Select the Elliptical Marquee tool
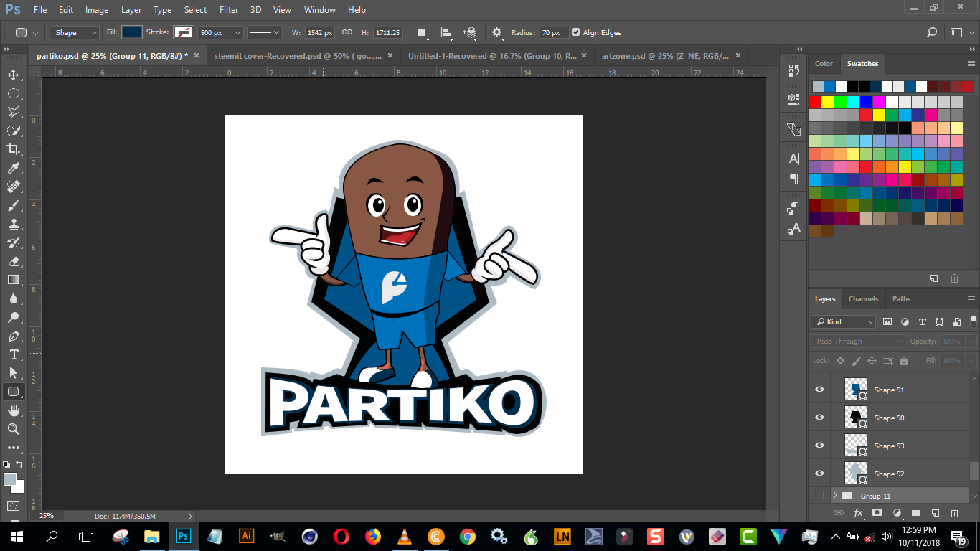980x551 pixels. coord(14,93)
